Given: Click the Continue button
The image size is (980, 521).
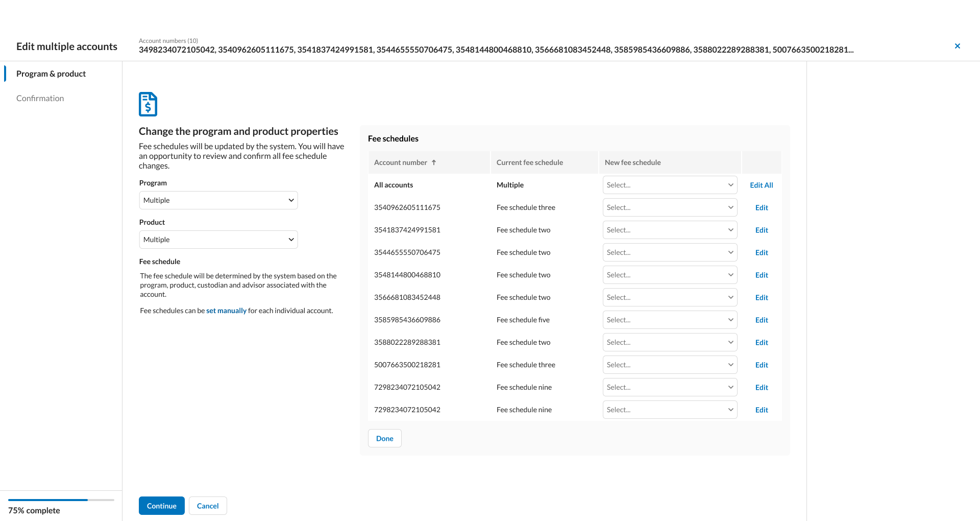Looking at the screenshot, I should pyautogui.click(x=161, y=506).
